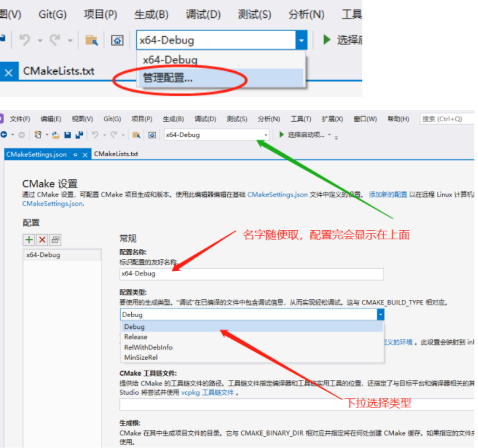Switch to the CMakeLists.txt tab in the top screenshot
The height and width of the screenshot is (448, 478).
coord(59,71)
